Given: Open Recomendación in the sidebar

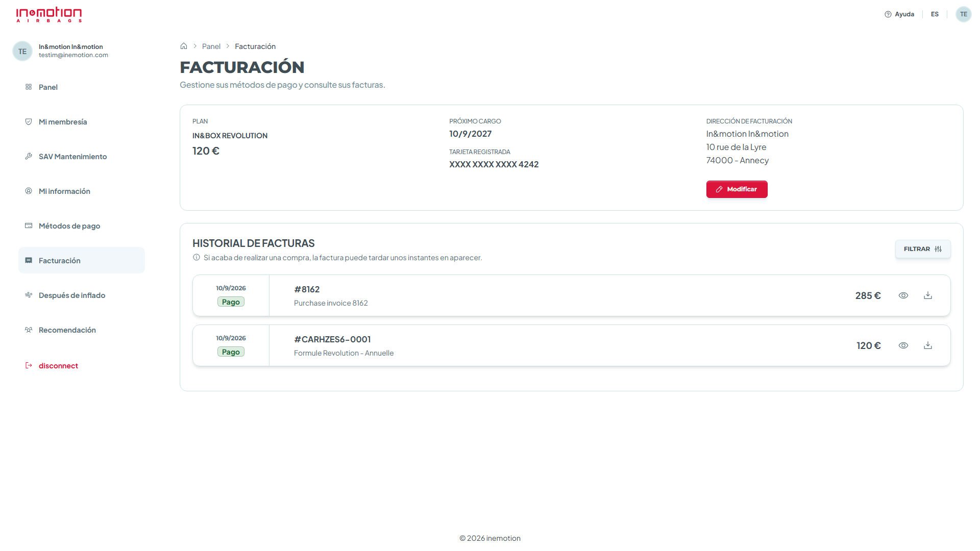Looking at the screenshot, I should (82, 330).
